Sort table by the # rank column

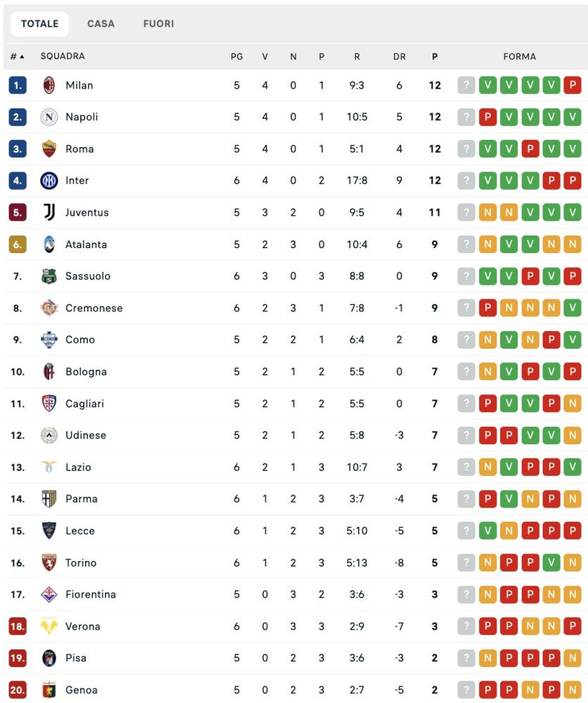coord(17,56)
